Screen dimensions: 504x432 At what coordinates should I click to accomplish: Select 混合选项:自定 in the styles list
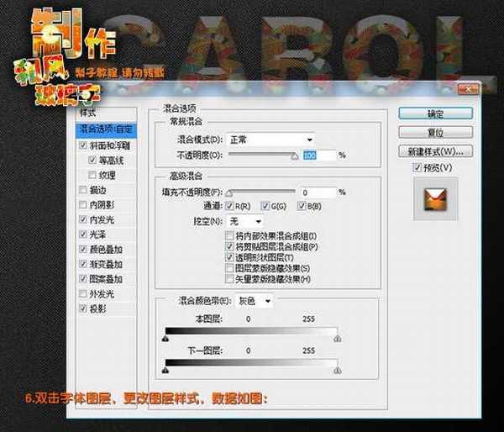pyautogui.click(x=104, y=129)
